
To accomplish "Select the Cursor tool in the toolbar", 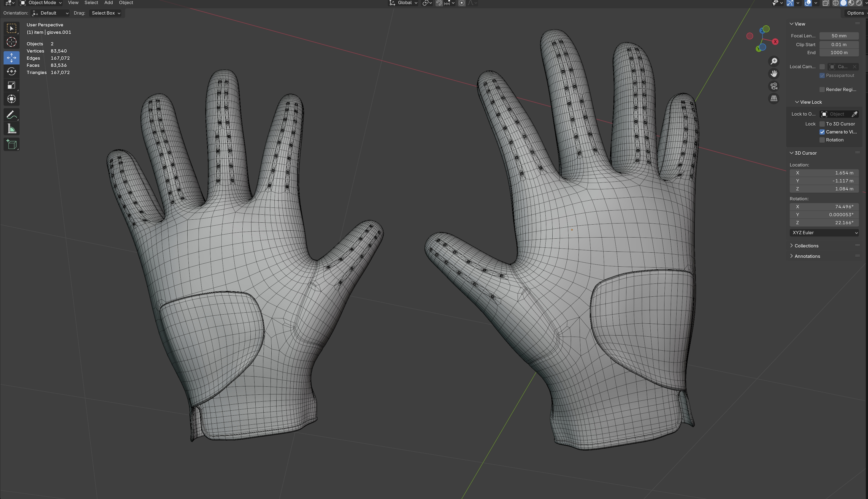I will tap(11, 42).
